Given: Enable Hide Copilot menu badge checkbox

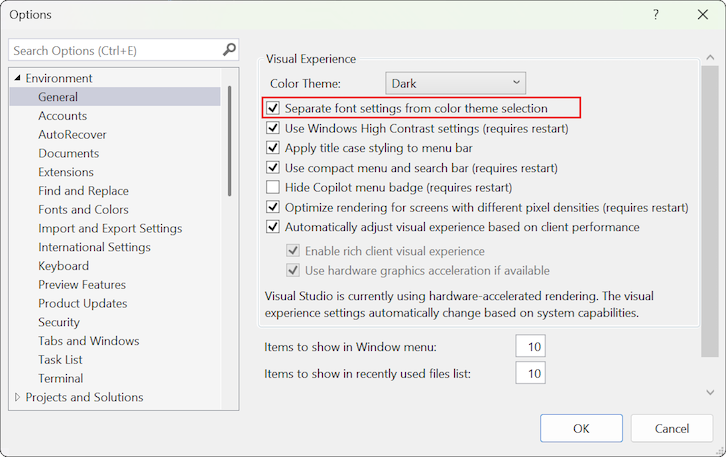Looking at the screenshot, I should [273, 187].
